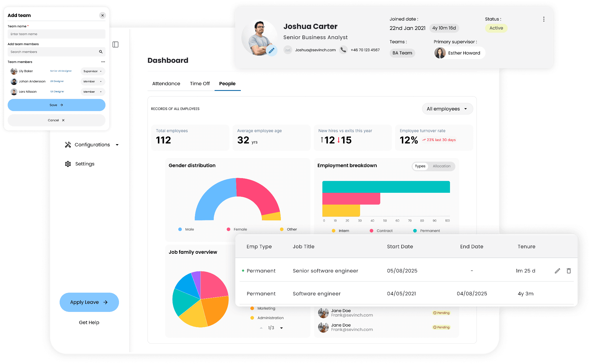
Task: Toggle the Permanent legend item
Action: [x=426, y=231]
